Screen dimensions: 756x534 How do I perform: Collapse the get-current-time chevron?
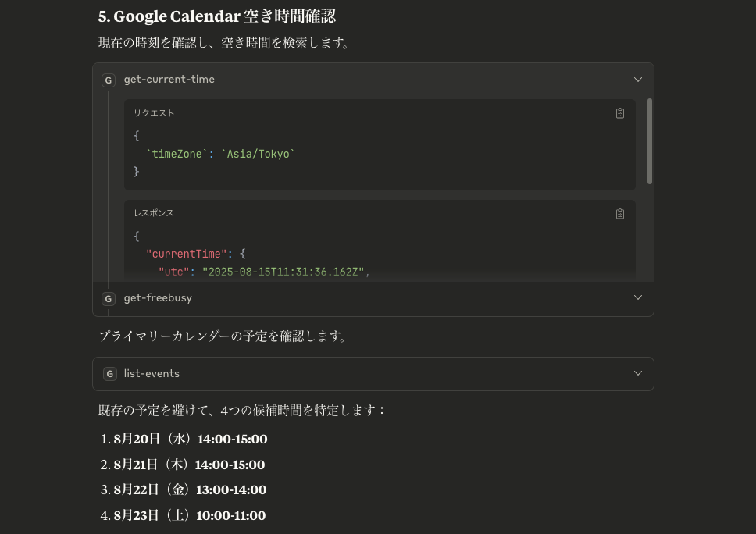(638, 80)
